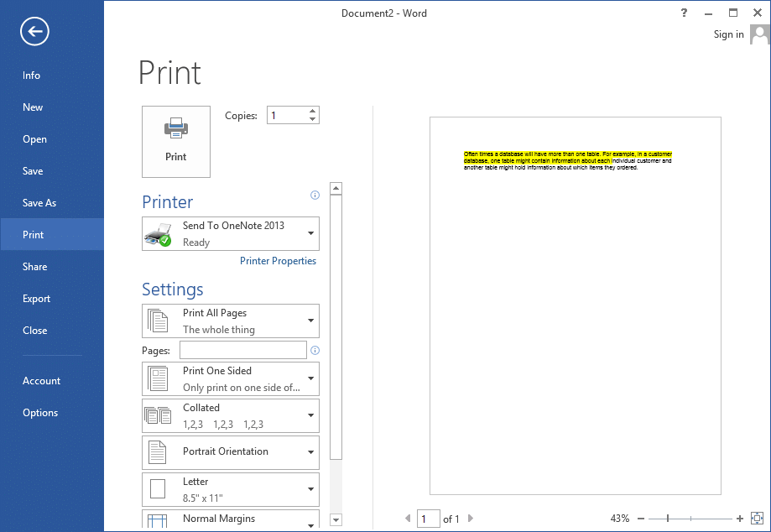
Task: Click the settings vertical scrollbar thumb
Action: click(x=336, y=327)
